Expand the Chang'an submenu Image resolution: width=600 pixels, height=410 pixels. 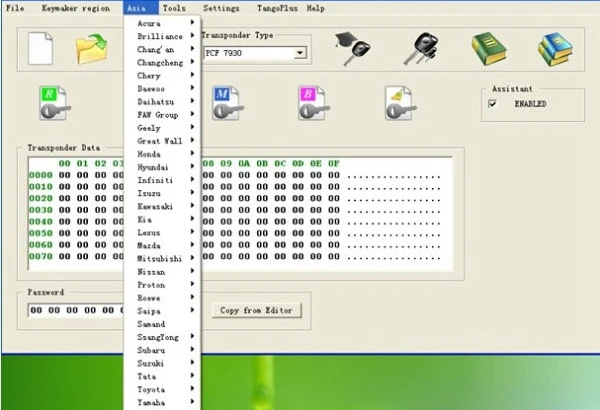(162, 49)
